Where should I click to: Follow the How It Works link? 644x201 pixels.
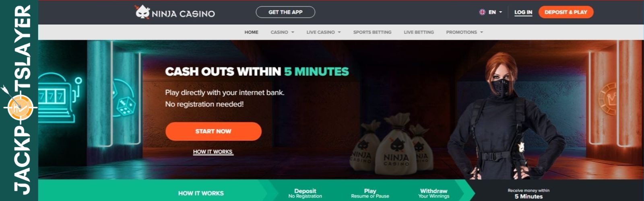(x=213, y=152)
